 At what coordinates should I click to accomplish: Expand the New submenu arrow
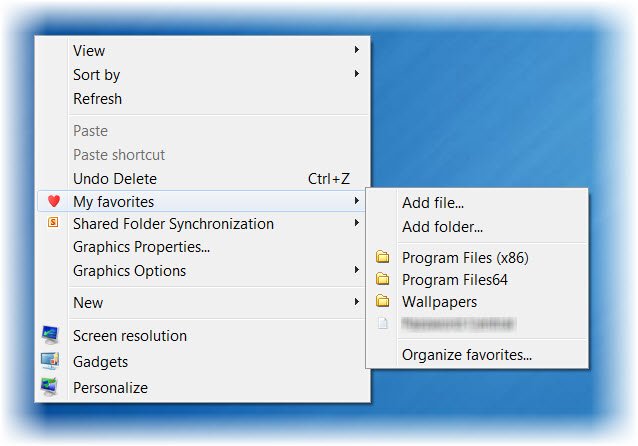tap(357, 302)
